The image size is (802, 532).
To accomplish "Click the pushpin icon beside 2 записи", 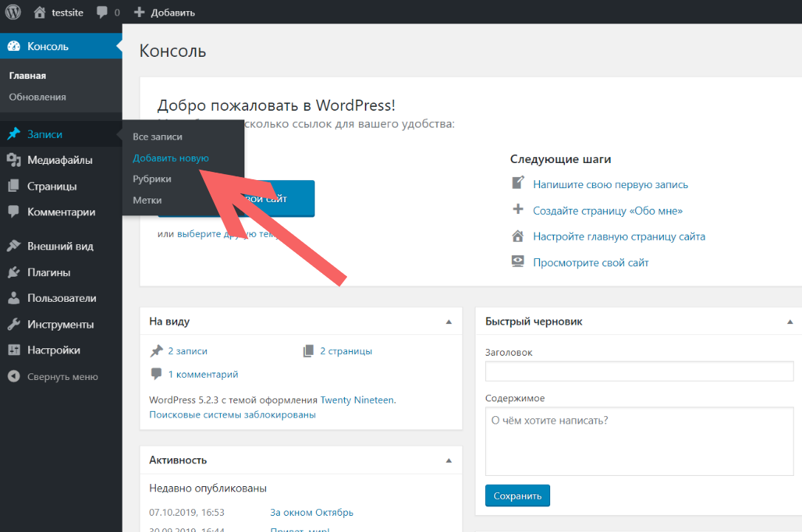I will point(157,351).
